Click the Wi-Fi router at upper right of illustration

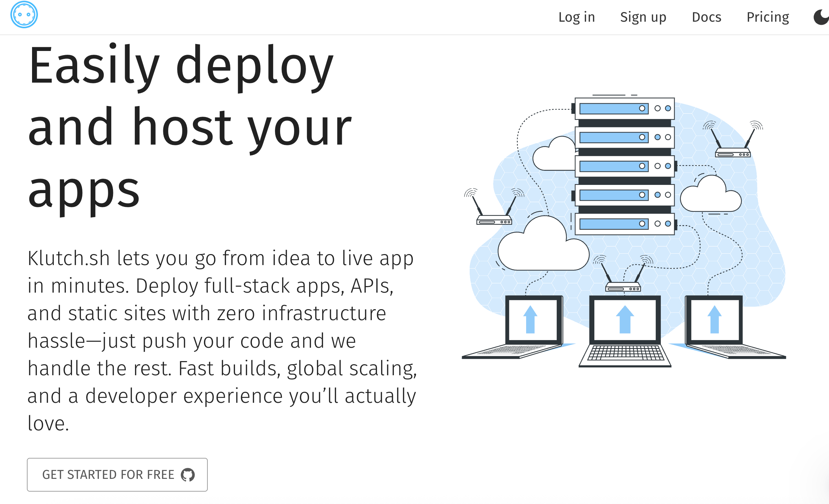733,152
